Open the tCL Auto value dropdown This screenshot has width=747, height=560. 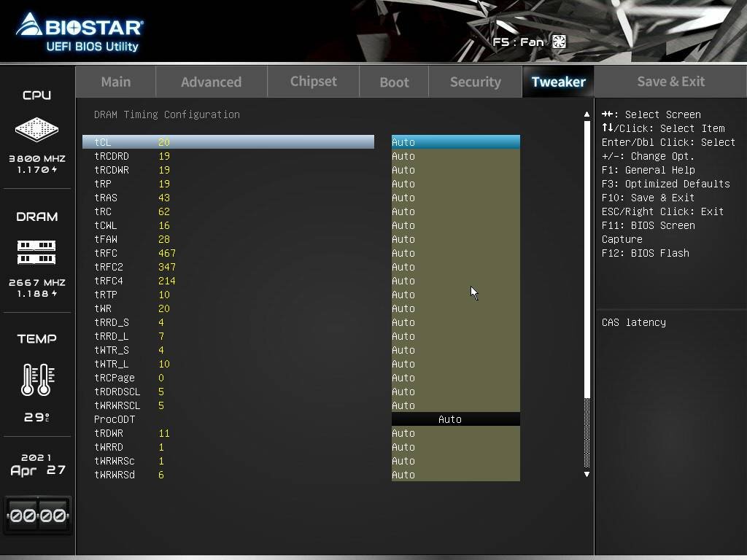[455, 142]
